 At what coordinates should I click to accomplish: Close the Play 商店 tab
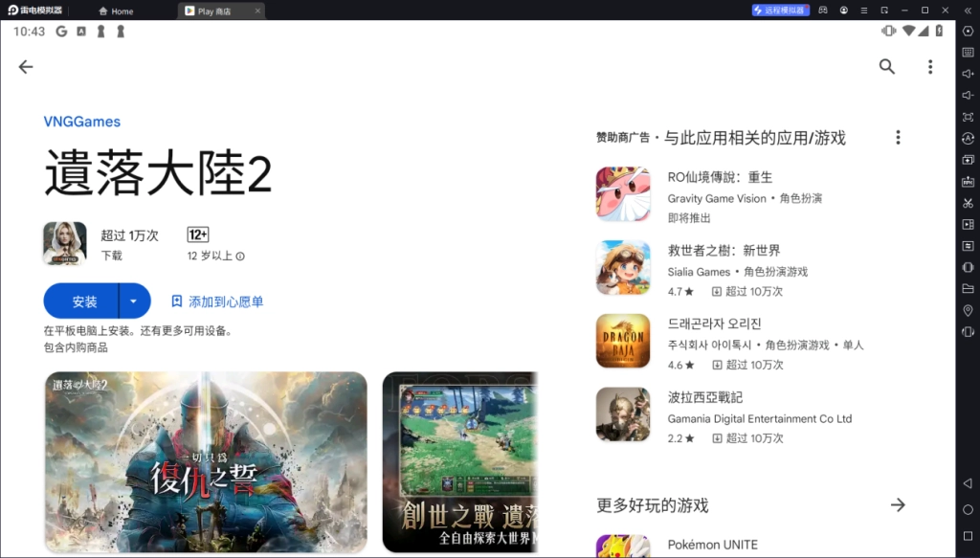pyautogui.click(x=257, y=11)
